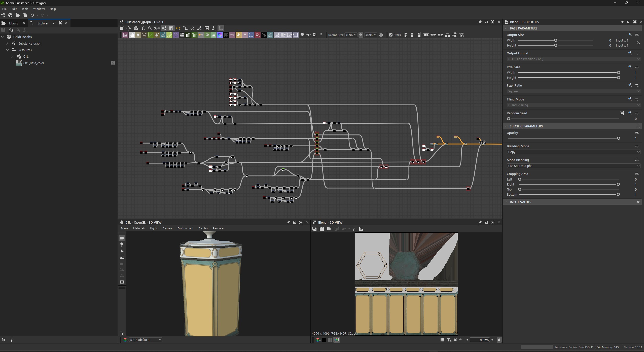This screenshot has width=644, height=352.
Task: Click the info icon next to 001_Base_color
Action: 113,63
